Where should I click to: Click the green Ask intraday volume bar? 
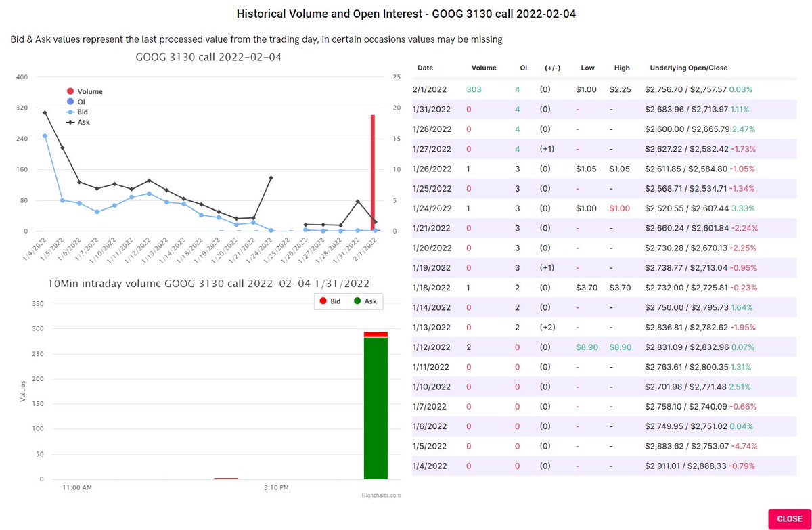376,408
